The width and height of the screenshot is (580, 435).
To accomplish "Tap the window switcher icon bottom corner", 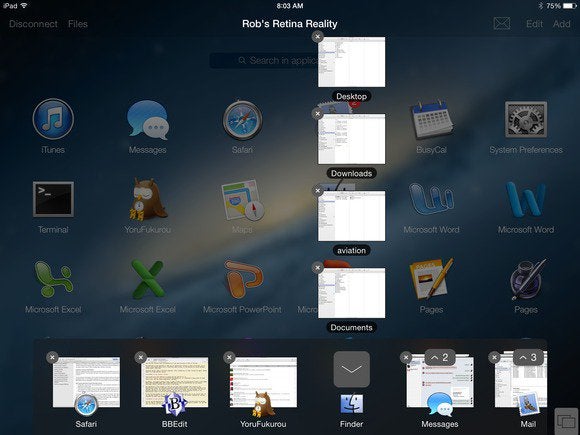I will 566,421.
